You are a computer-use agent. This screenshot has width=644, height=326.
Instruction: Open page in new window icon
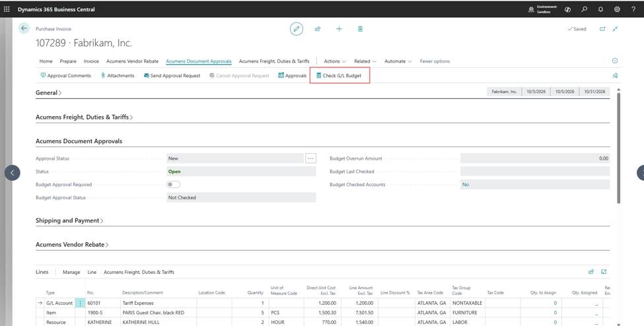click(x=602, y=29)
